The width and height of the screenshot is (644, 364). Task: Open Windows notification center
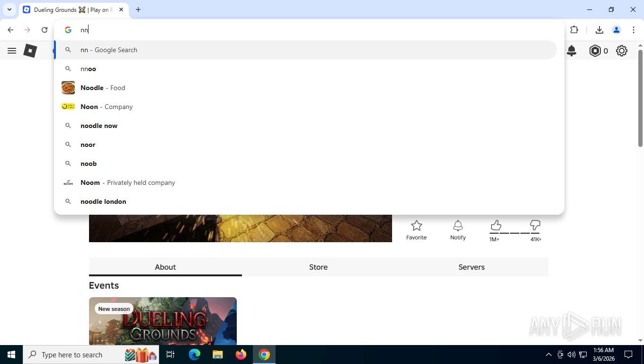(628, 355)
